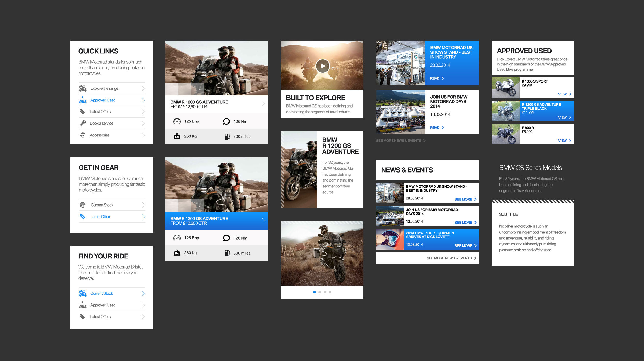Click the blue motorcycle icon in Find Your Ride
The height and width of the screenshot is (361, 644).
point(82,293)
